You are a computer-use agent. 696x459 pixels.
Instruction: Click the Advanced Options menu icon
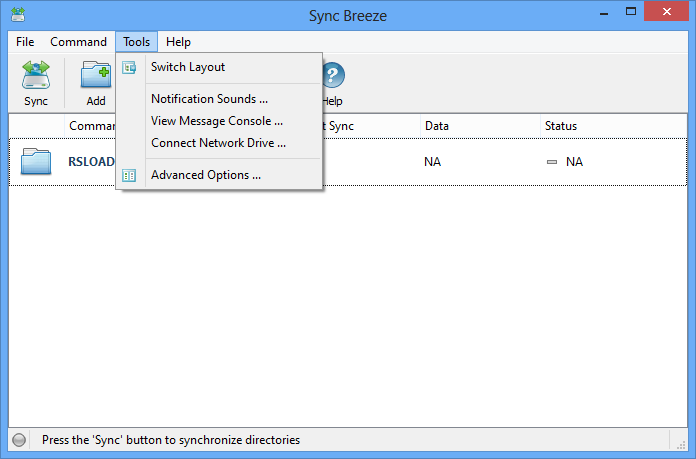pyautogui.click(x=129, y=175)
